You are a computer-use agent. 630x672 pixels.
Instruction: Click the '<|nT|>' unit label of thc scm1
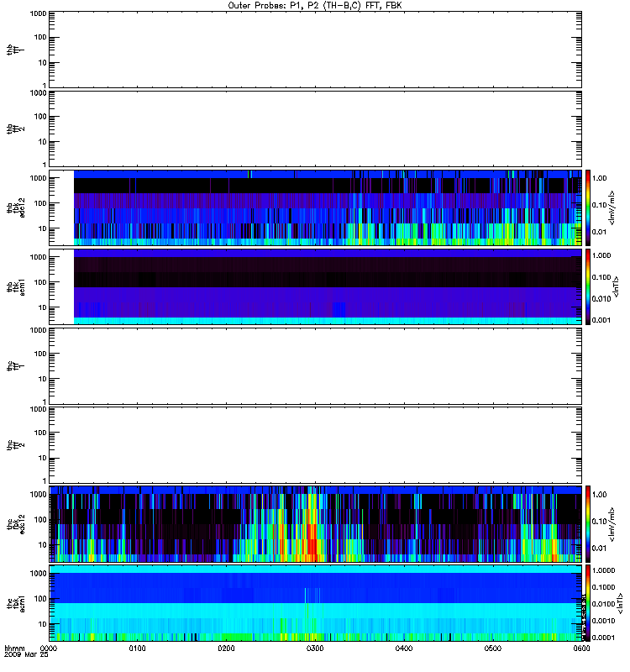point(621,603)
